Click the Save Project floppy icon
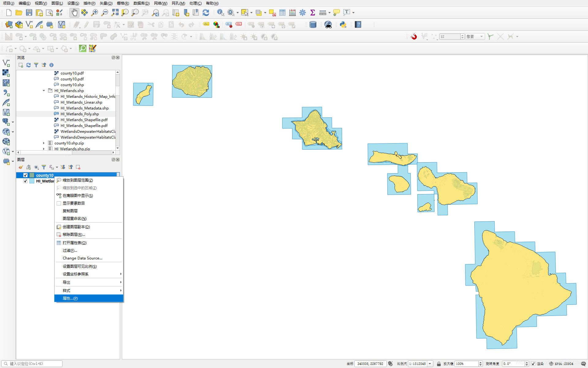588x368 pixels. point(29,13)
